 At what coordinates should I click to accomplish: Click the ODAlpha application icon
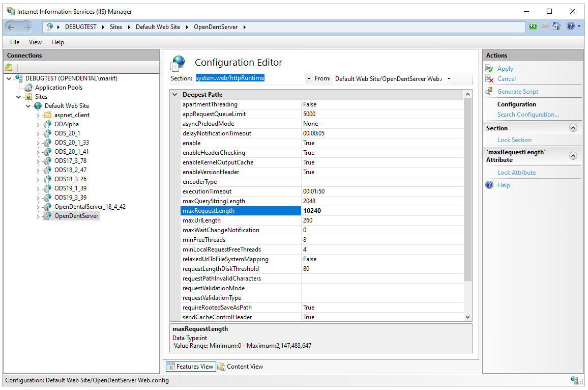point(48,124)
